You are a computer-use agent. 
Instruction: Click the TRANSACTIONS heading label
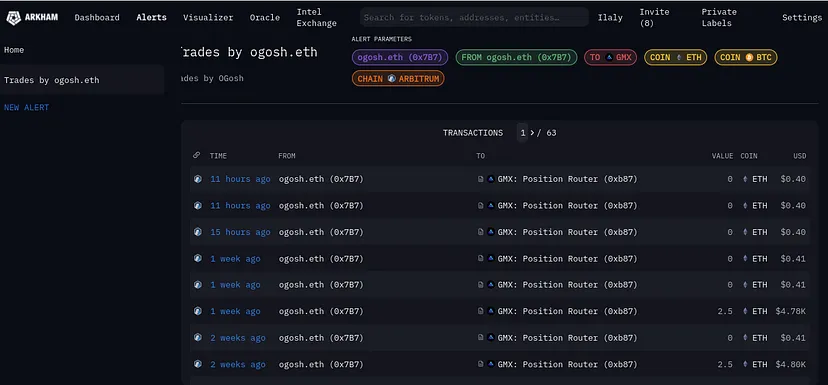(x=473, y=133)
